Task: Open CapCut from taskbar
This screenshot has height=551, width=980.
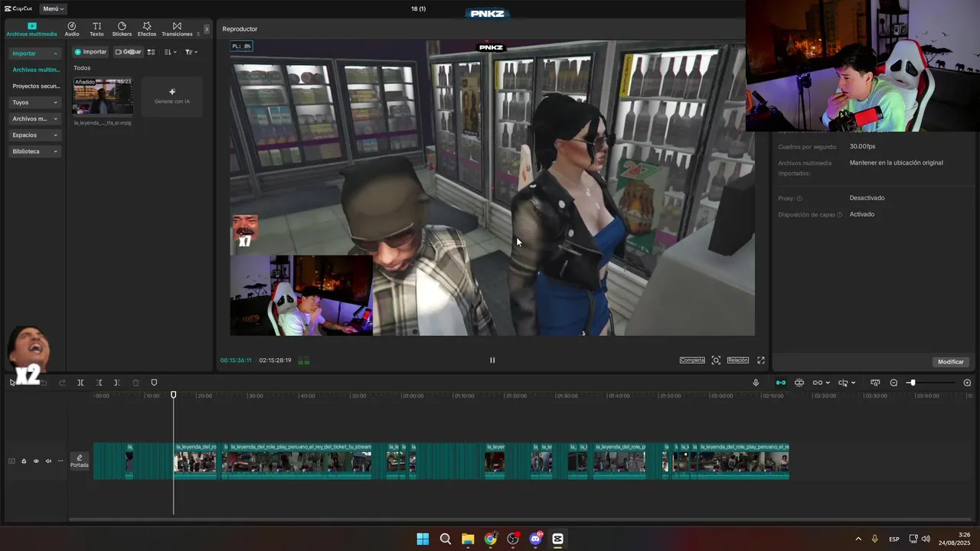Action: (557, 539)
